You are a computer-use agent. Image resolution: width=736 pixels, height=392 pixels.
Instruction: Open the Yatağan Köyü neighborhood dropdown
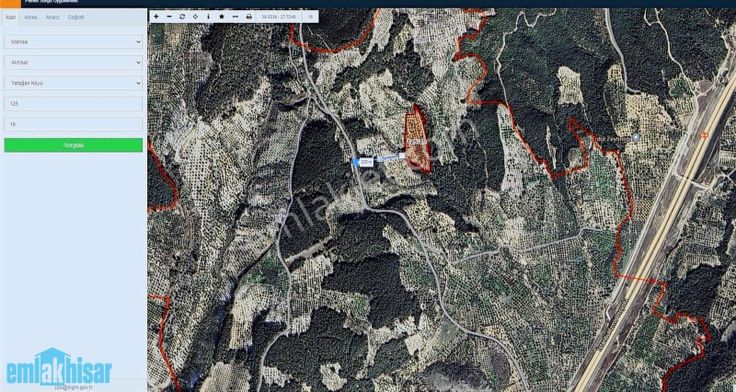click(x=73, y=83)
